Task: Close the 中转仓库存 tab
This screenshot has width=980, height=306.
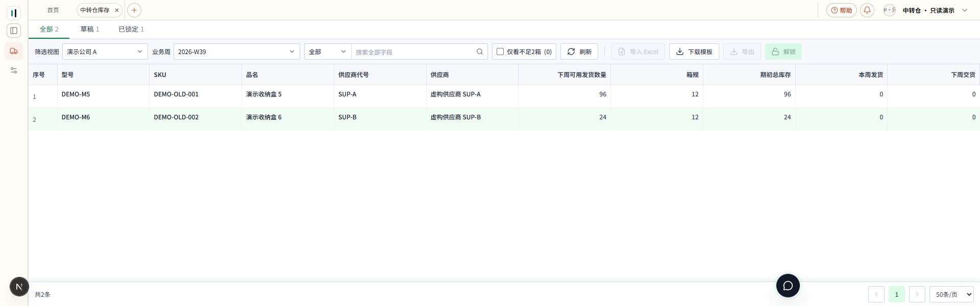Action: 117,10
